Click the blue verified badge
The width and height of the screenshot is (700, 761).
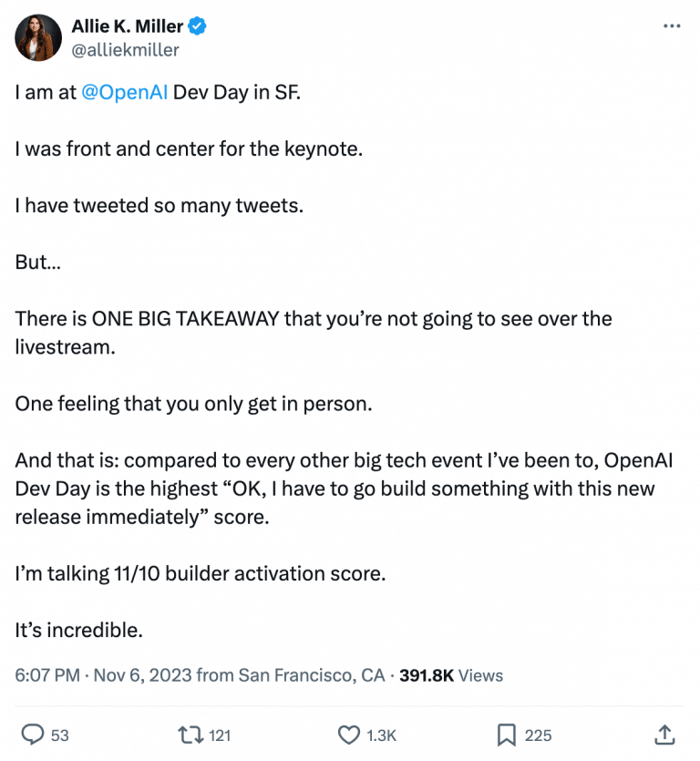(x=195, y=26)
